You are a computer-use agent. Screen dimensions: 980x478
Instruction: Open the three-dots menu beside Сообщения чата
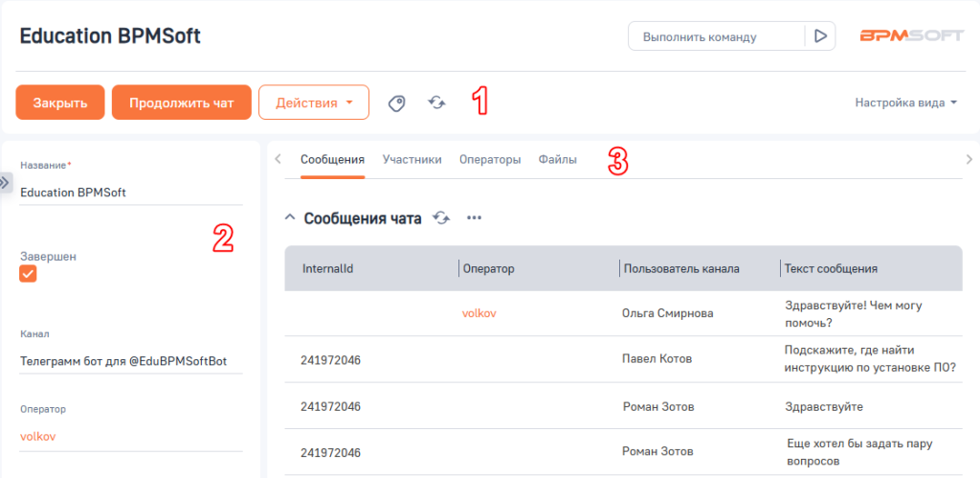tap(475, 218)
